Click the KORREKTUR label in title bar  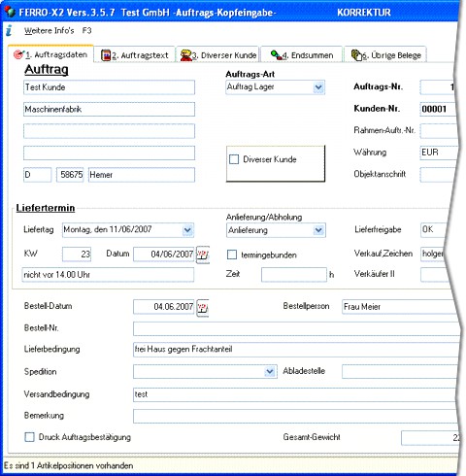364,13
